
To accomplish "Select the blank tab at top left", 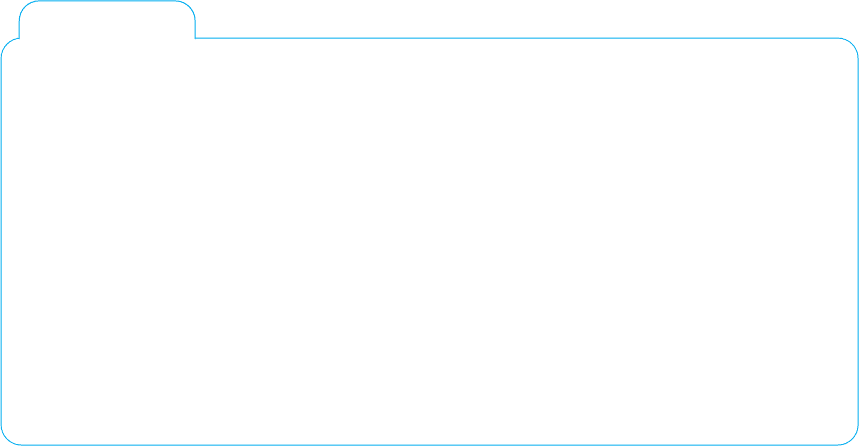I will [x=107, y=20].
